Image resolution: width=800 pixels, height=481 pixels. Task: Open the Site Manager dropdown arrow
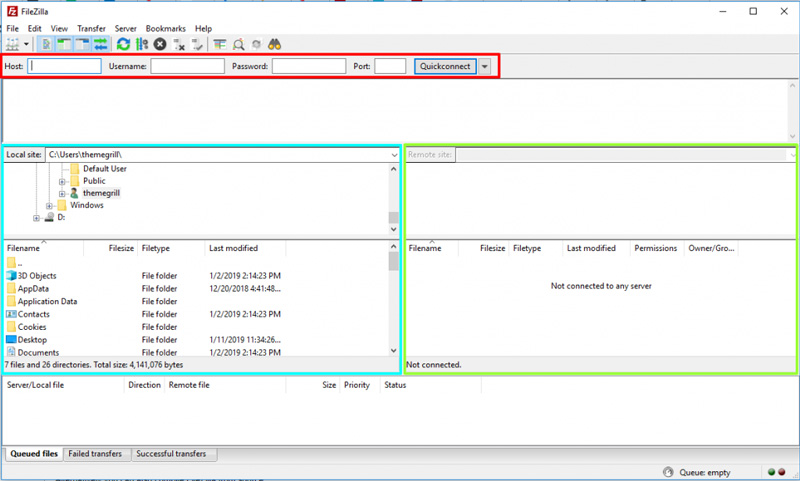tap(26, 44)
